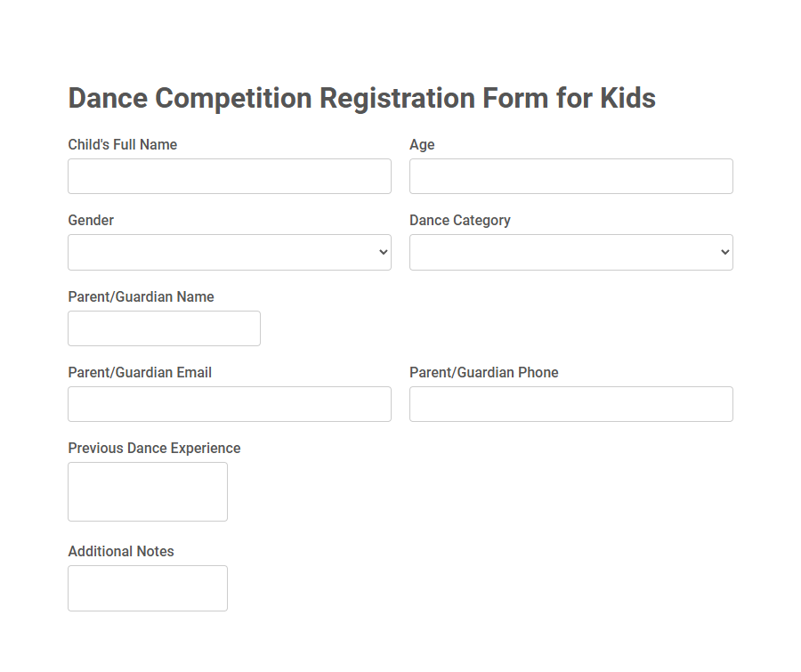801x672 pixels.
Task: Click the Additional Notes label
Action: coord(120,551)
